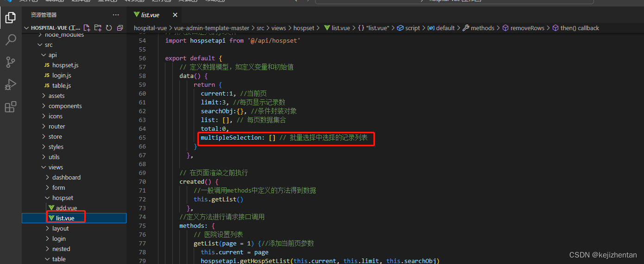The image size is (644, 264).
Task: Expand the assets folder
Action: tap(44, 96)
